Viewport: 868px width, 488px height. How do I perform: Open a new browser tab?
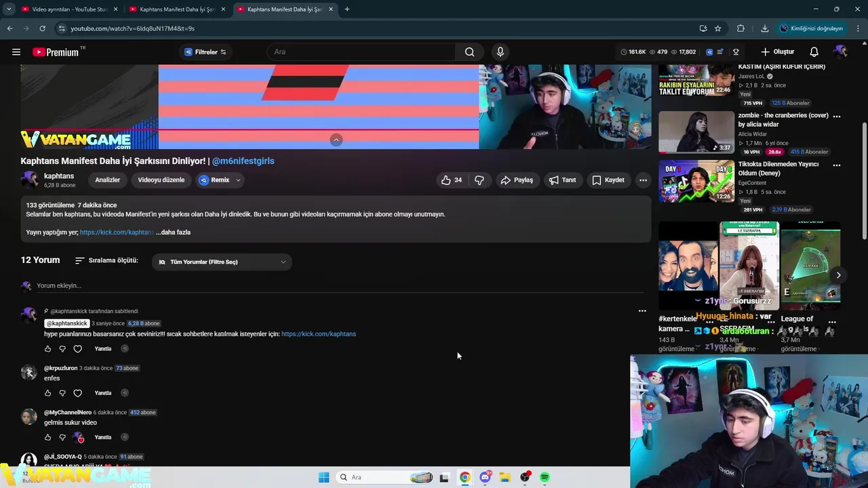pyautogui.click(x=347, y=9)
